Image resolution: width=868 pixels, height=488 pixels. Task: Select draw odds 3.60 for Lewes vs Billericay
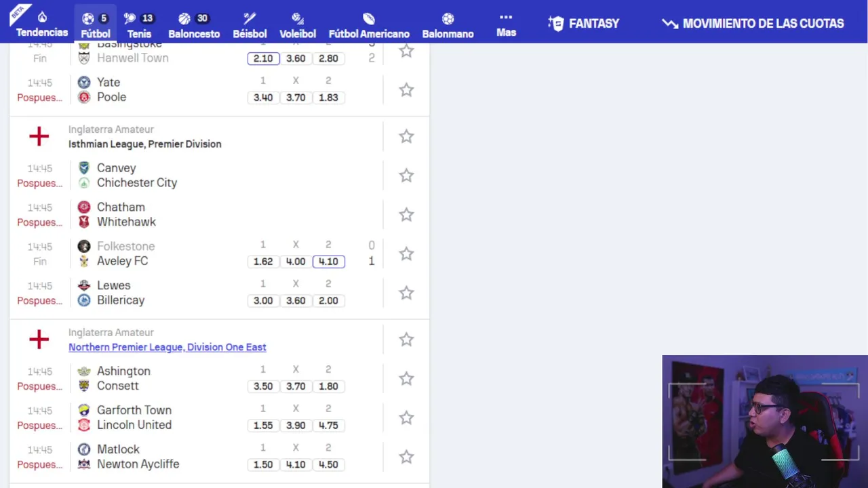(296, 301)
